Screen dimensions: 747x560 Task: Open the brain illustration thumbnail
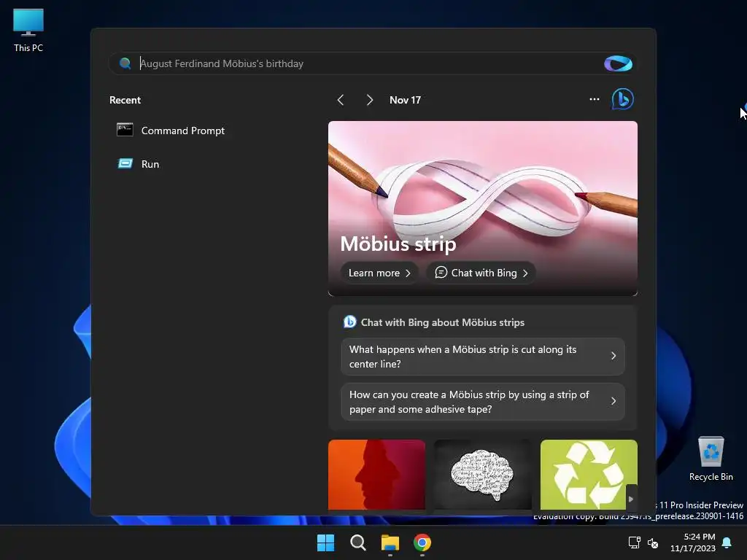point(483,475)
